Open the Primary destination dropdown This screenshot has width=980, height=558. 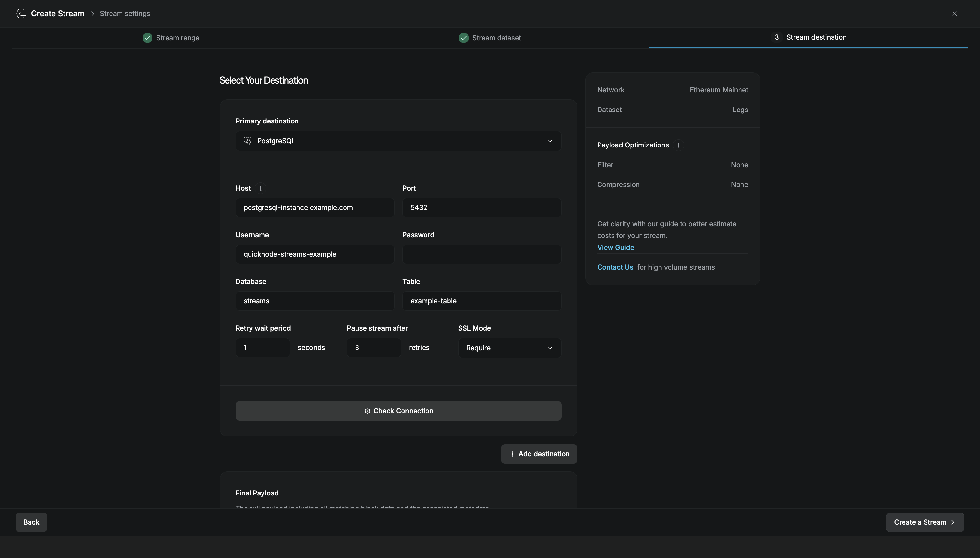coord(398,141)
